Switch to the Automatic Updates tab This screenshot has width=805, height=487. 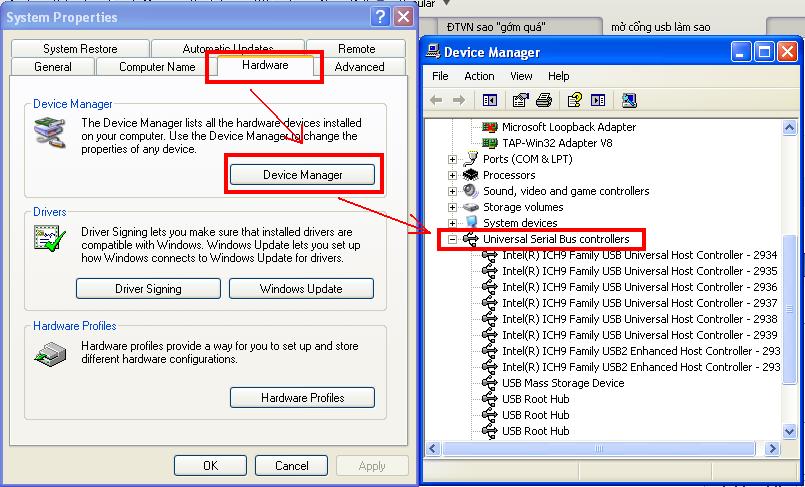(x=228, y=48)
